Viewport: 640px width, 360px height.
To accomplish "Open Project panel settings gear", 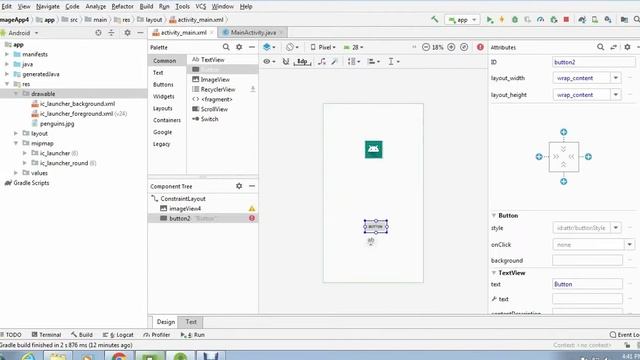I will (127, 33).
